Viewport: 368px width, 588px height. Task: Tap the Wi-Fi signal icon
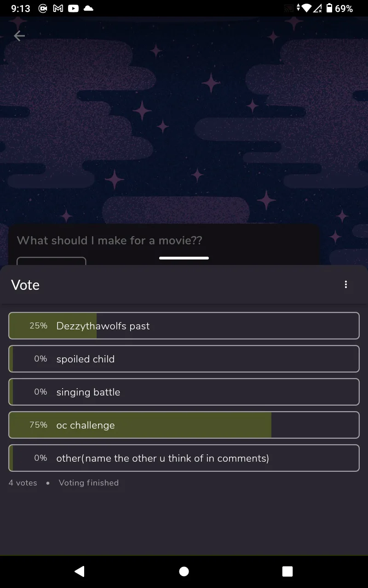(306, 8)
